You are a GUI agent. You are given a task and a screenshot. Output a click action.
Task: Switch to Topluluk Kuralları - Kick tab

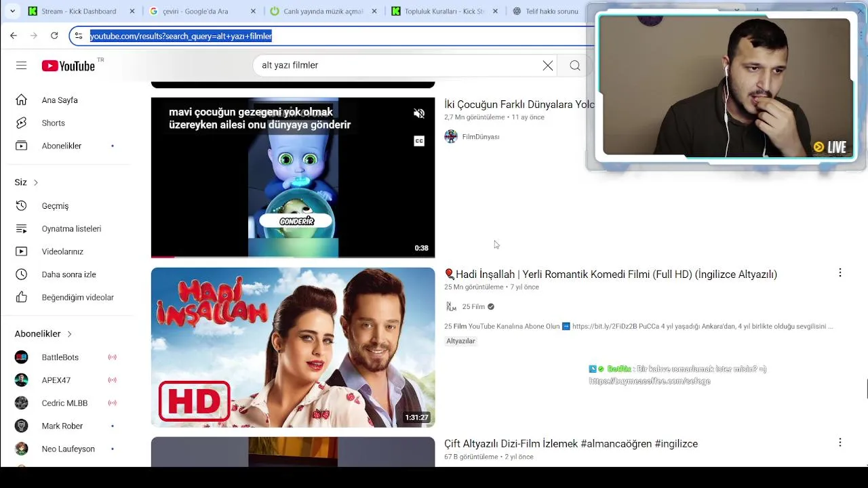(443, 12)
